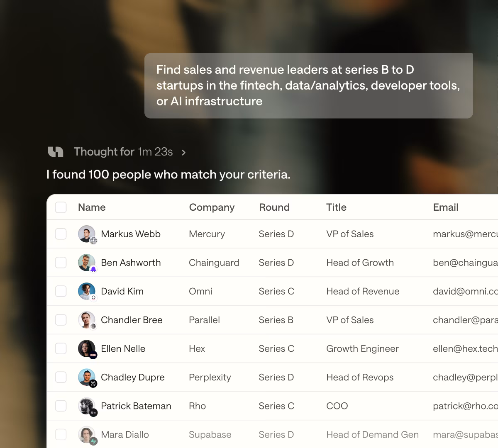The height and width of the screenshot is (448, 498).
Task: Click the Rho company cell
Action: click(x=197, y=406)
